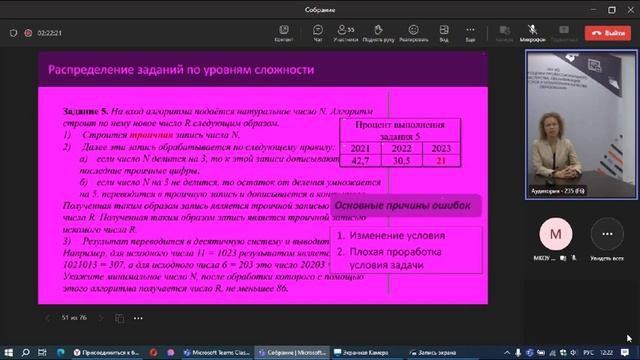Leave the meeting with red button

pos(608,33)
